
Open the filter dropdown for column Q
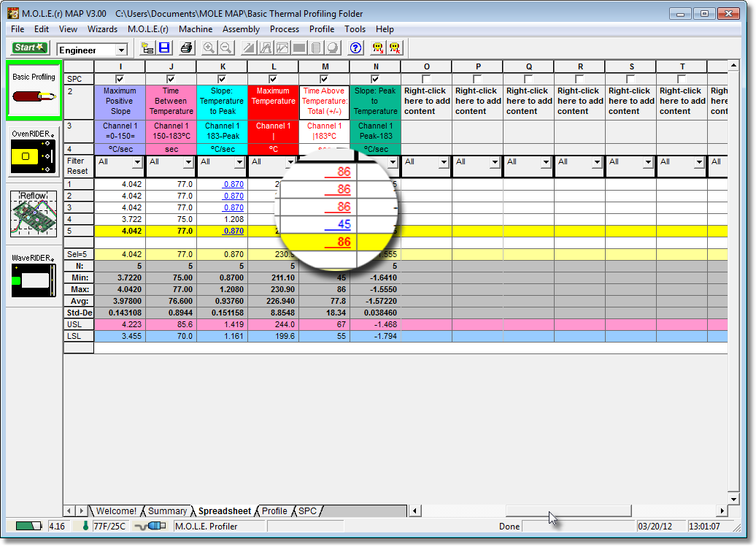point(547,162)
